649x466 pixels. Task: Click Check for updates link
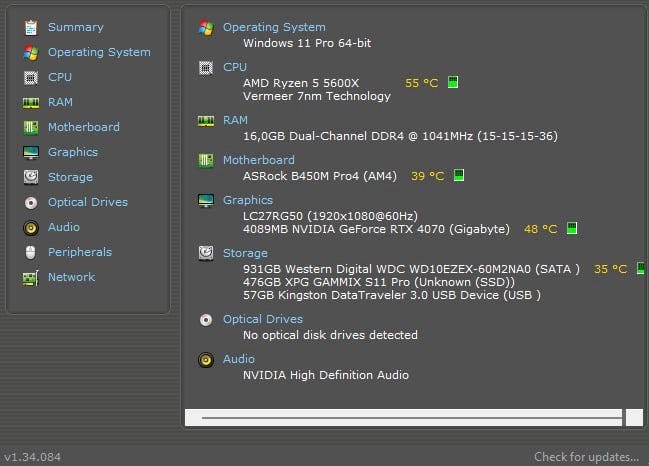(x=586, y=457)
